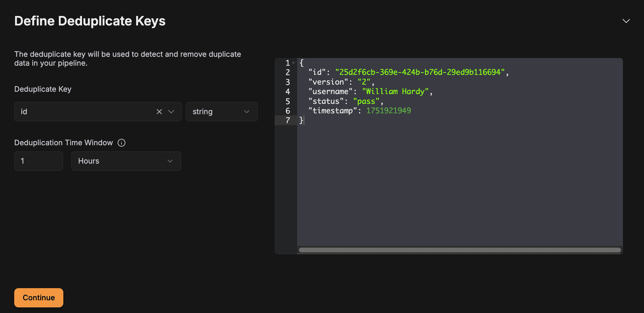Click the "timestamp" key in the JSON

pyautogui.click(x=333, y=111)
